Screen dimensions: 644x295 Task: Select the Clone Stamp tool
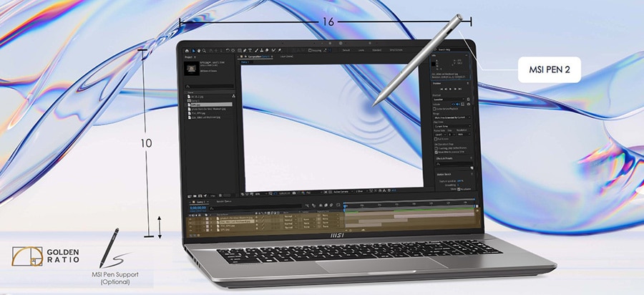pyautogui.click(x=261, y=51)
